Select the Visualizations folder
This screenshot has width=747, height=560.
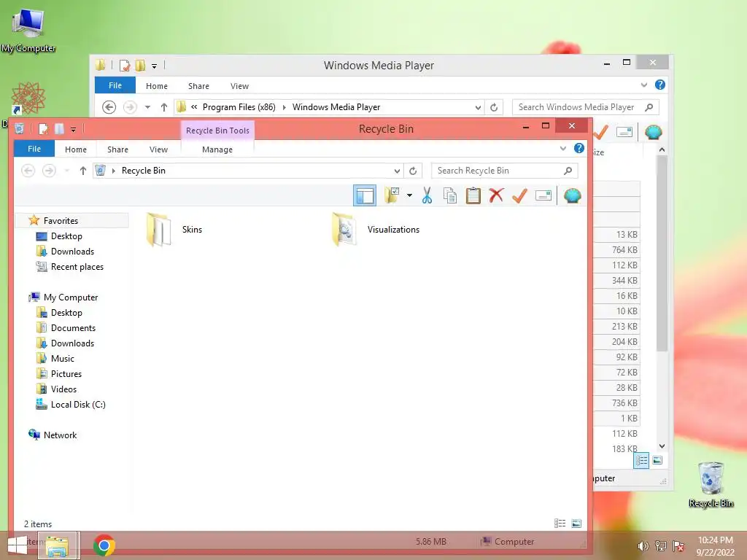point(376,230)
